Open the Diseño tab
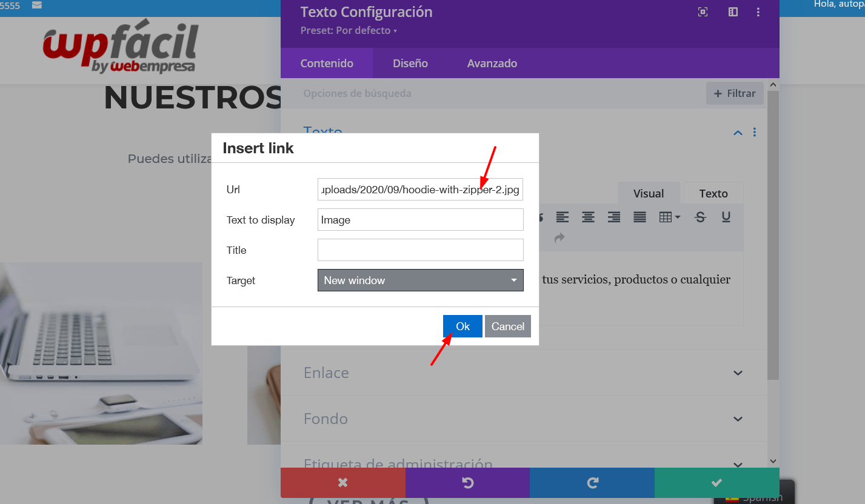The width and height of the screenshot is (865, 504). 410,63
